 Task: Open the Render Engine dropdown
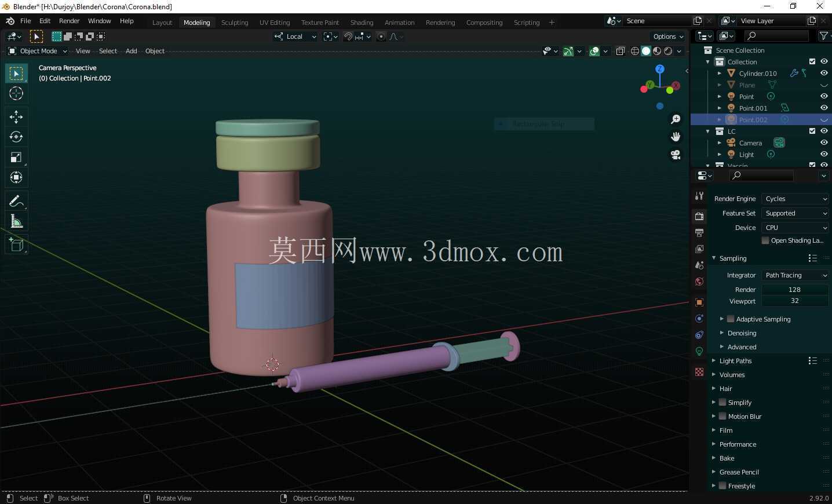click(795, 199)
